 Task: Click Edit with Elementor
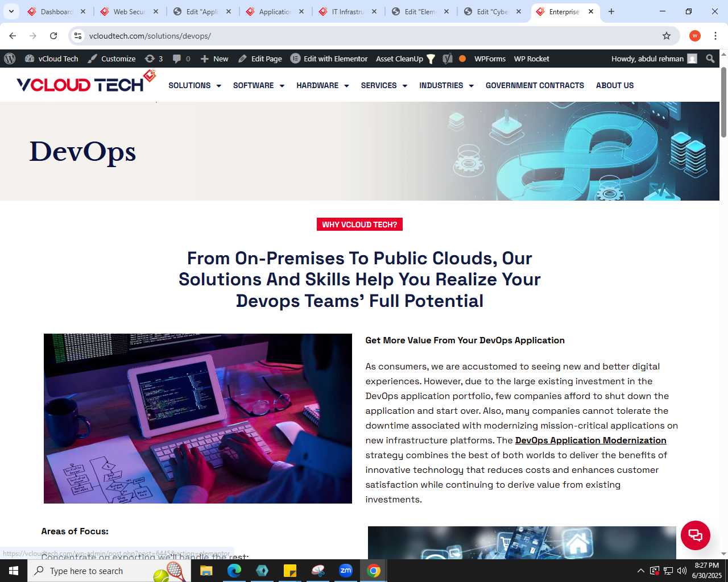(x=329, y=59)
